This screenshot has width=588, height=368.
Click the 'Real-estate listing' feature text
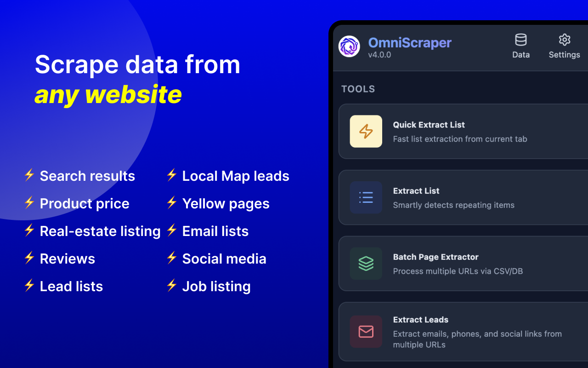[x=100, y=231]
